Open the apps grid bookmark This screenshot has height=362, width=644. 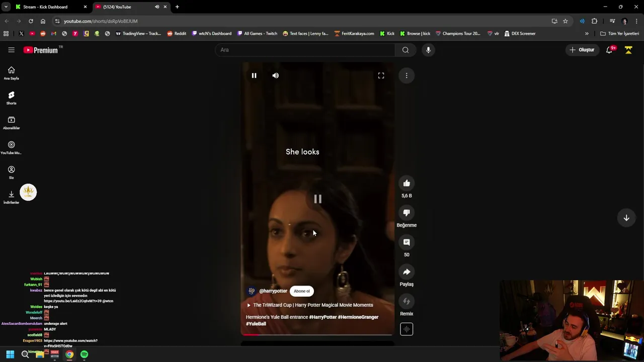6,34
